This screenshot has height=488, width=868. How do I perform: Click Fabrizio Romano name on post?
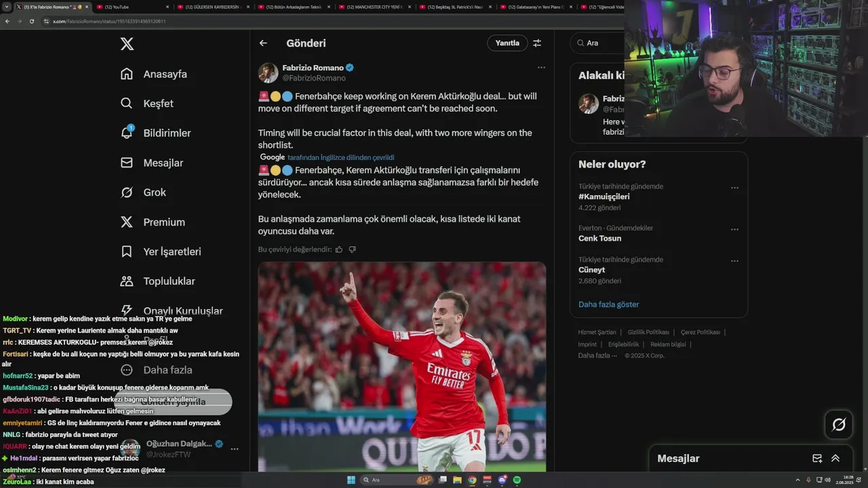[313, 68]
